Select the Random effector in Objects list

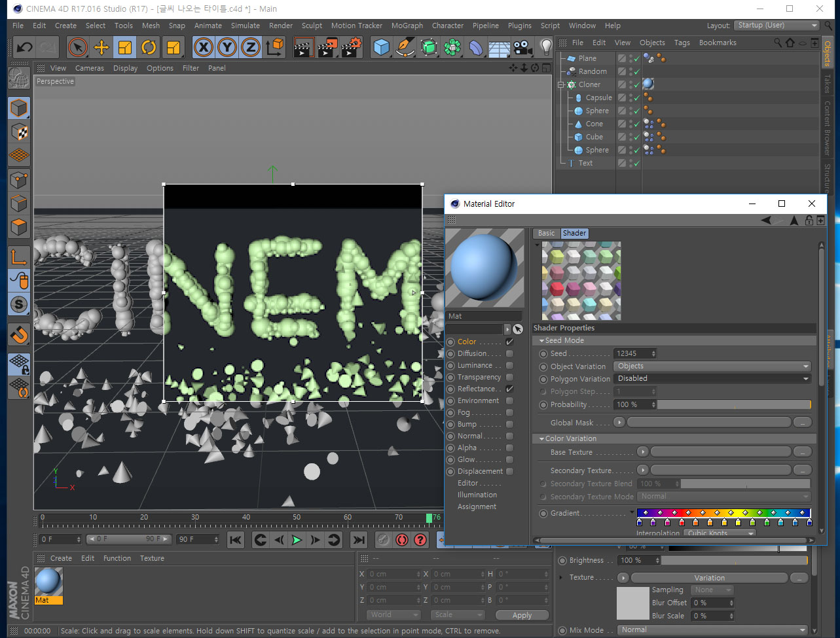pyautogui.click(x=593, y=71)
